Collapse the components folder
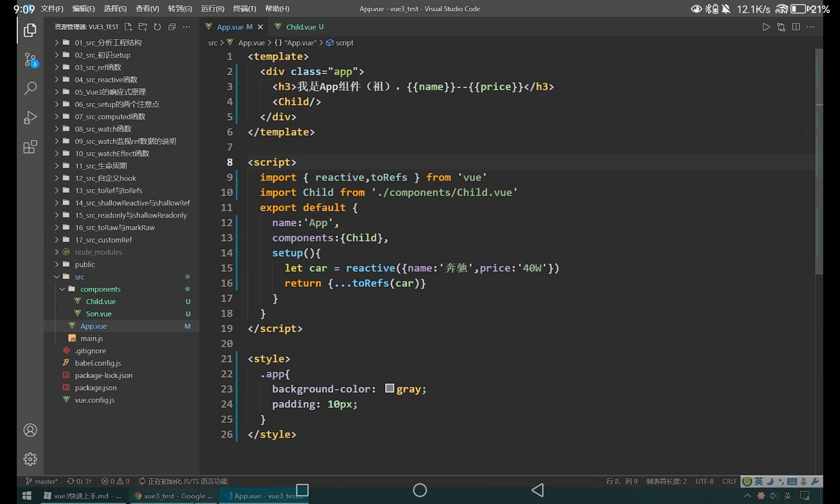The height and width of the screenshot is (504, 840). [x=100, y=289]
